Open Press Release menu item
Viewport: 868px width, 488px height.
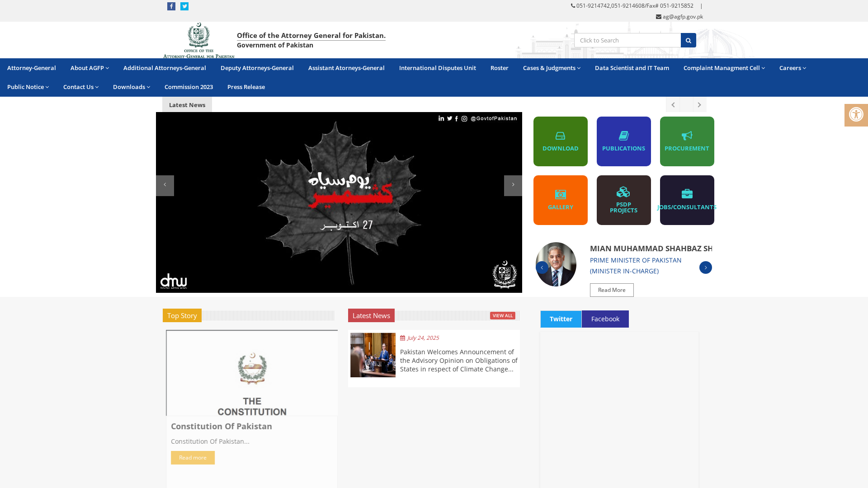coord(246,87)
